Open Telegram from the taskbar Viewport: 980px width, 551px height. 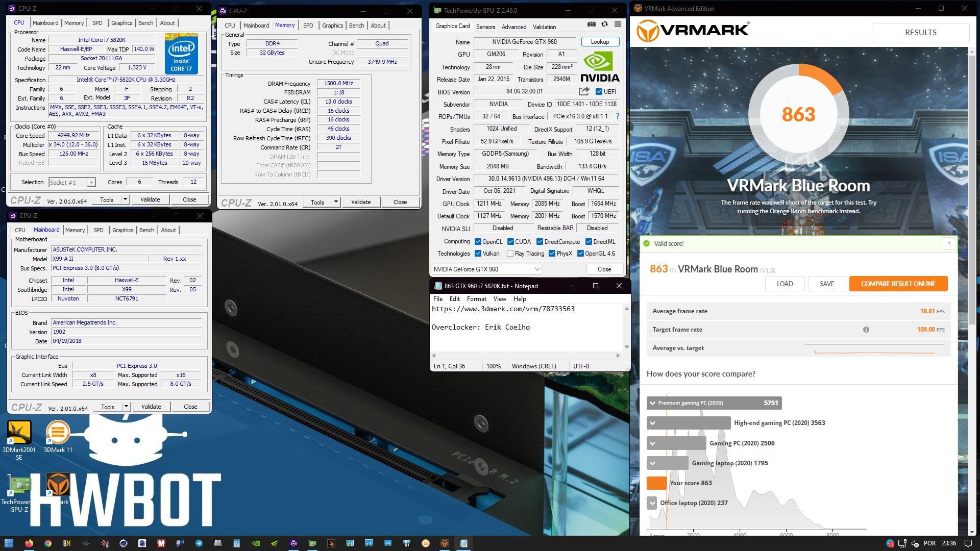click(x=199, y=543)
